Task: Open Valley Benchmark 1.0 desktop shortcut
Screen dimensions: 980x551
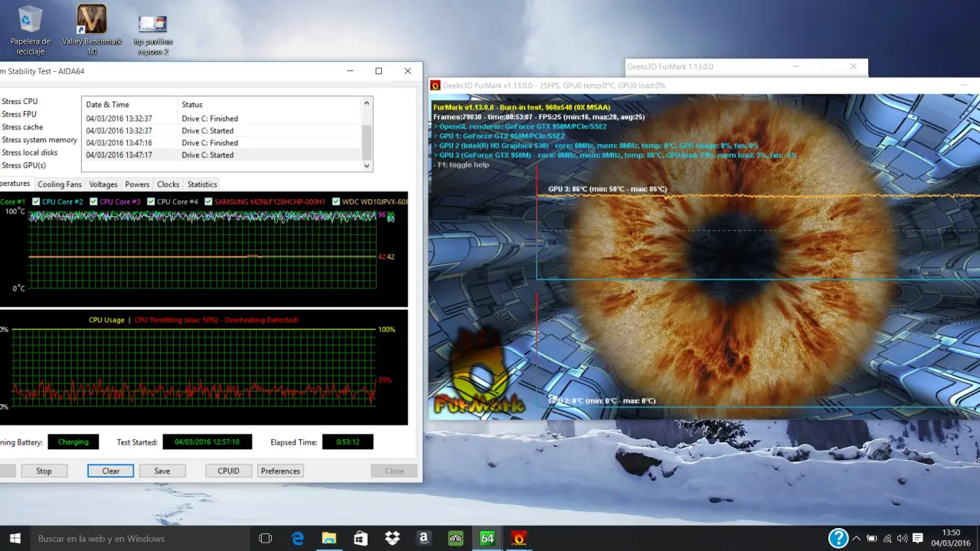Action: [x=91, y=20]
